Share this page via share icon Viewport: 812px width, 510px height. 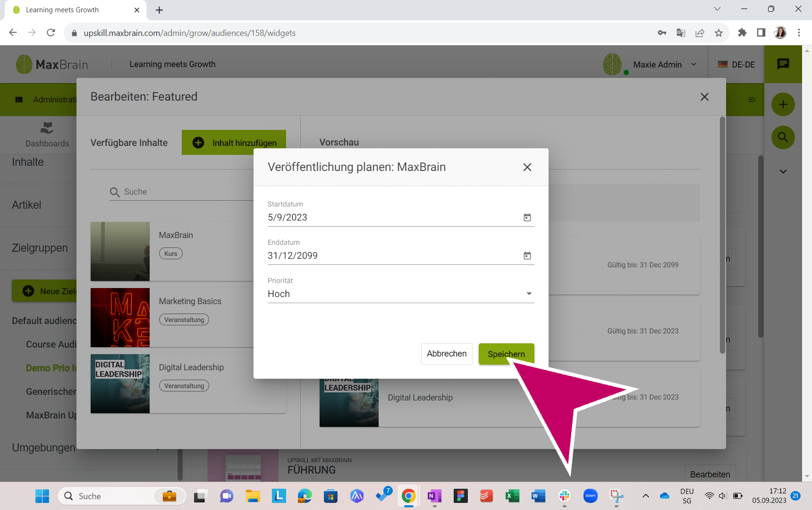700,33
